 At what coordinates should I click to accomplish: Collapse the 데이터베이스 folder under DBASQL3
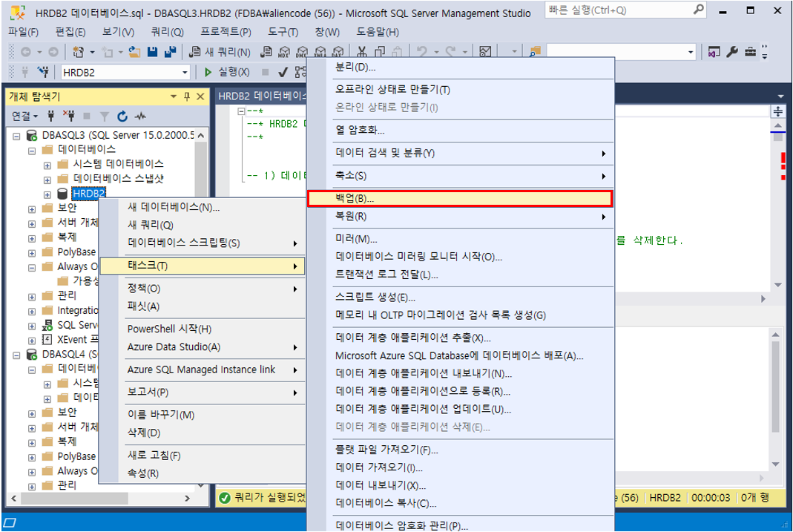32,151
